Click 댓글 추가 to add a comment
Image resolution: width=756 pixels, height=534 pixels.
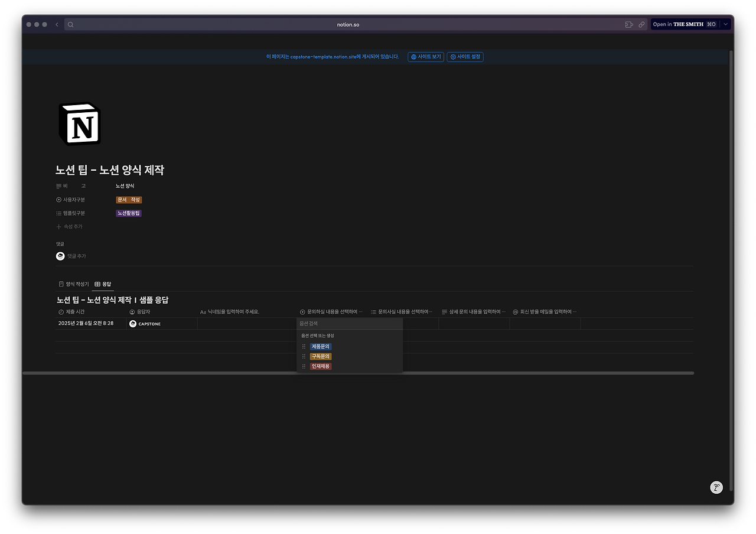pyautogui.click(x=77, y=256)
